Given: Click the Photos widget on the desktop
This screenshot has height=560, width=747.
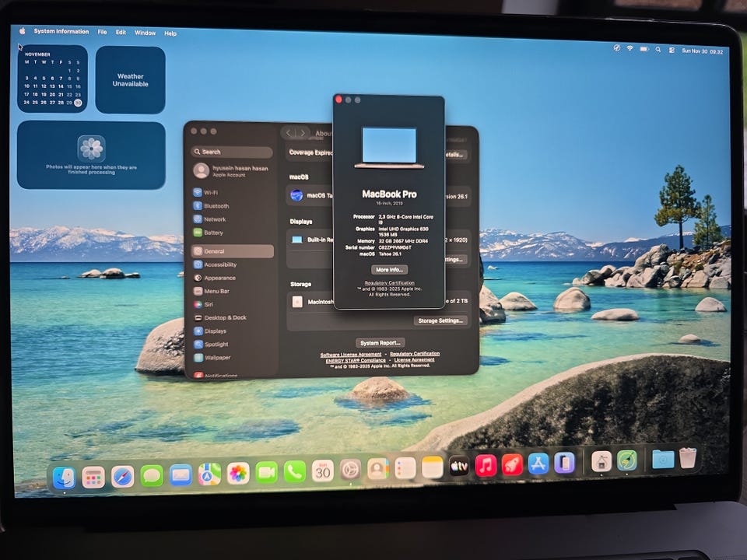Looking at the screenshot, I should (x=91, y=156).
